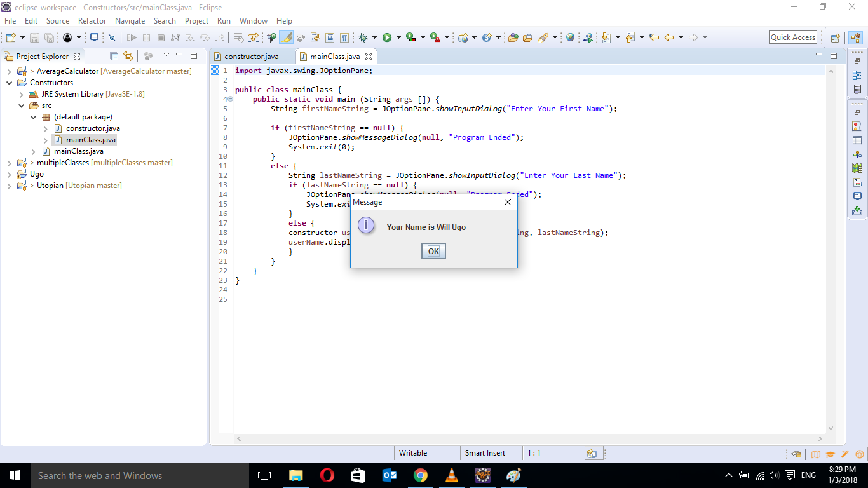This screenshot has width=868, height=488.
Task: Click the Open Web Browser globe icon
Action: click(x=570, y=37)
